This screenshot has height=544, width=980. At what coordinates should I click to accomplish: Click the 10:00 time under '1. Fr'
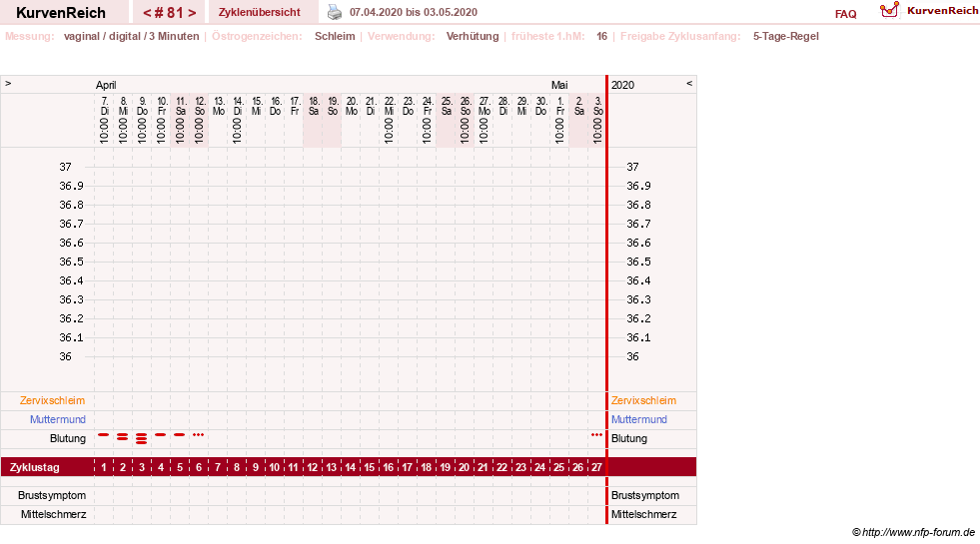point(559,131)
